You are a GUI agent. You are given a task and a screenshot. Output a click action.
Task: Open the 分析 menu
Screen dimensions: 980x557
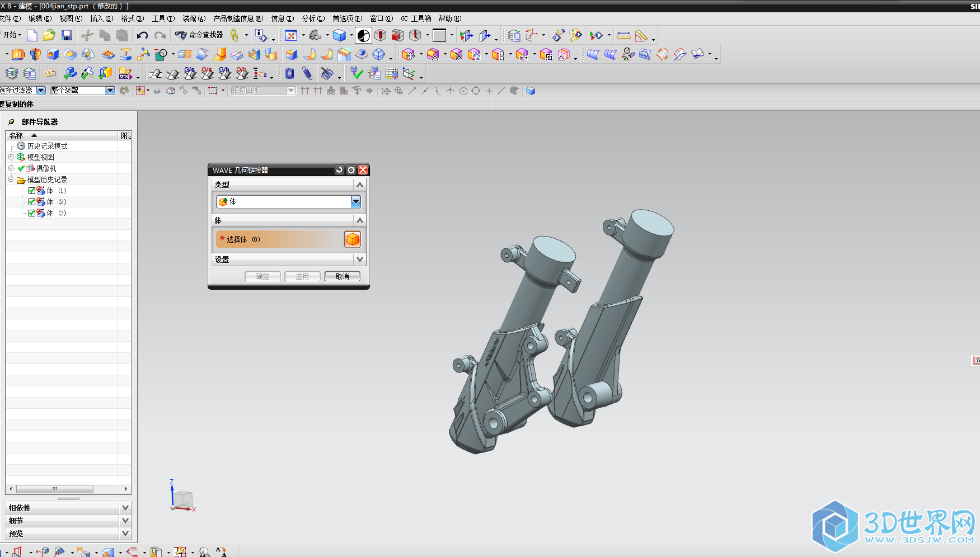click(313, 18)
